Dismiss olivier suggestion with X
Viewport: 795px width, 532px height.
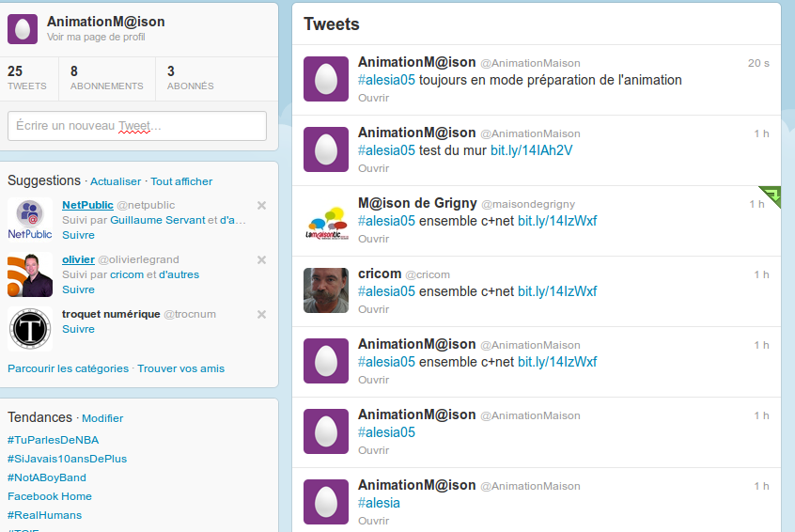click(261, 260)
